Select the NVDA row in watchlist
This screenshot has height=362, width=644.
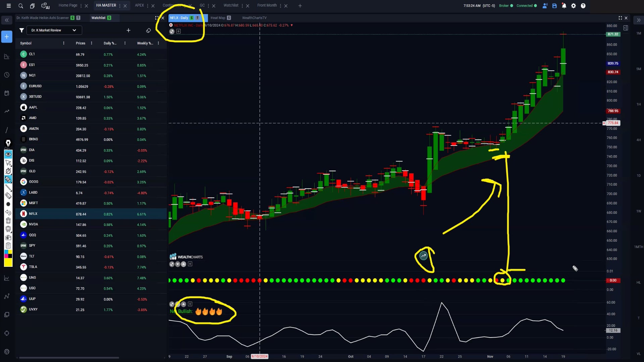91,224
